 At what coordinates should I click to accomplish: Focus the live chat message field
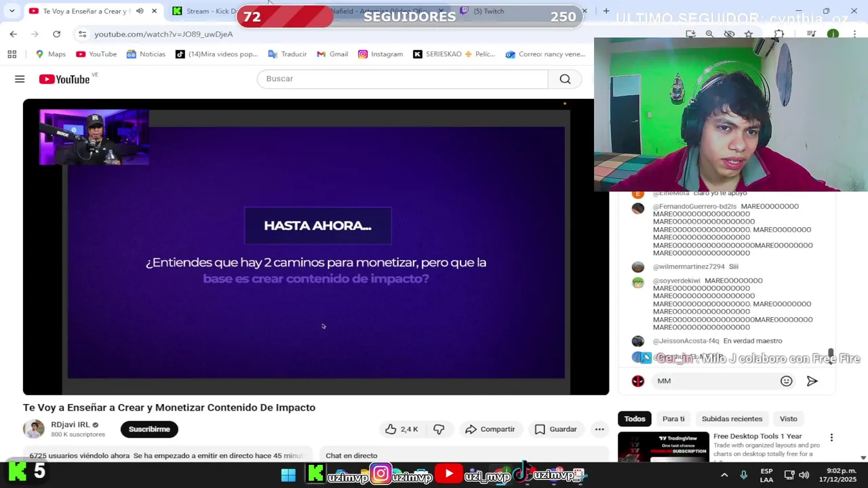[715, 381]
